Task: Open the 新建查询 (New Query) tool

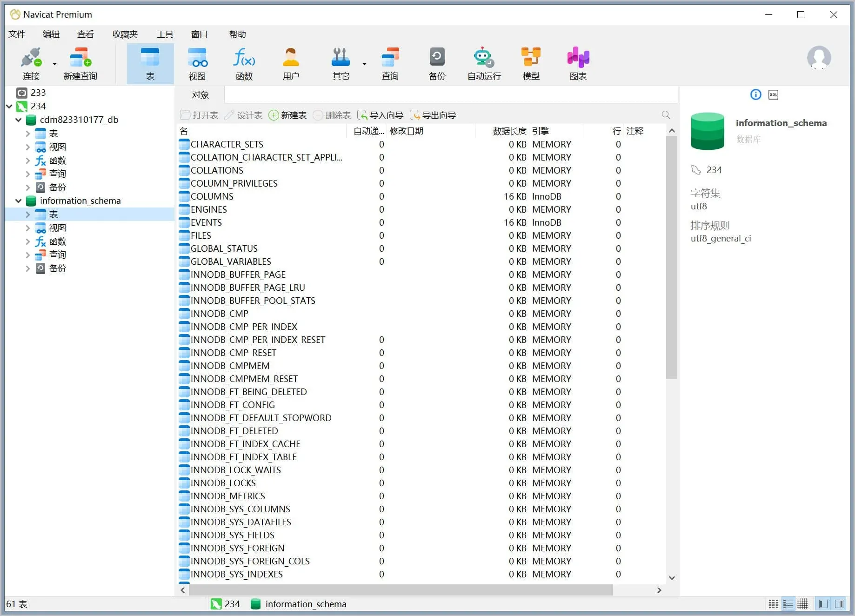Action: 80,64
